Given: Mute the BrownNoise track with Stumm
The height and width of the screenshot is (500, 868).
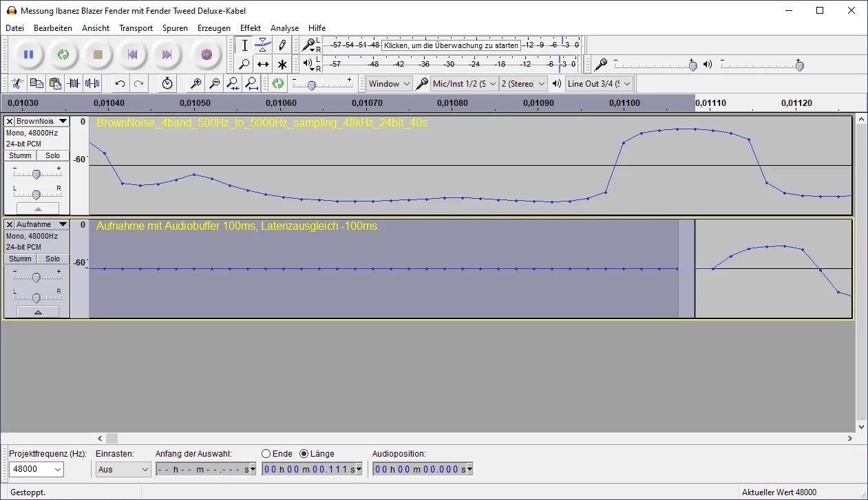Looking at the screenshot, I should point(20,155).
